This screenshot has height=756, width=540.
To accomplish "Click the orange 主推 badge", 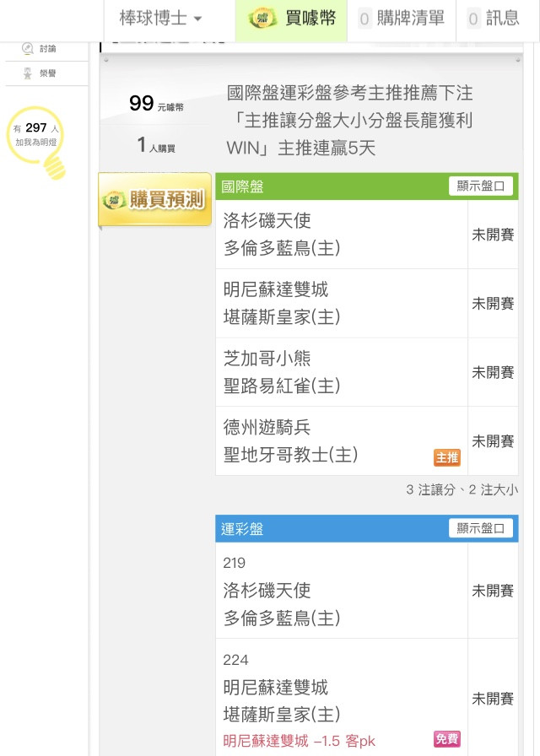I will click(447, 457).
